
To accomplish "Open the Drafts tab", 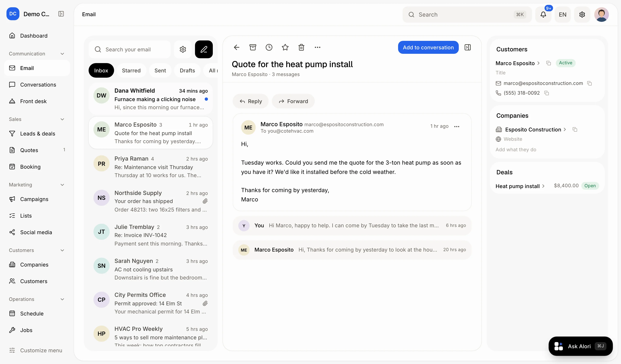I will tap(187, 70).
